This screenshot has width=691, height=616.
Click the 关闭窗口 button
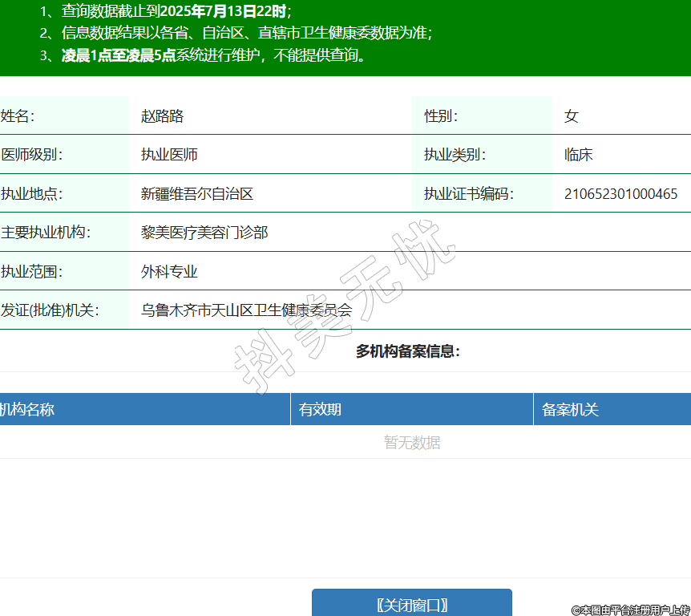pos(411,604)
